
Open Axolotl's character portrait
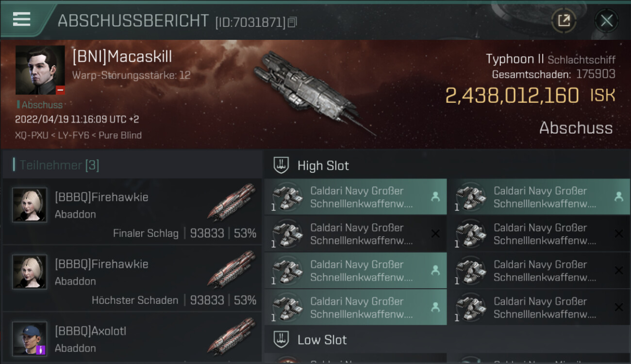point(30,338)
